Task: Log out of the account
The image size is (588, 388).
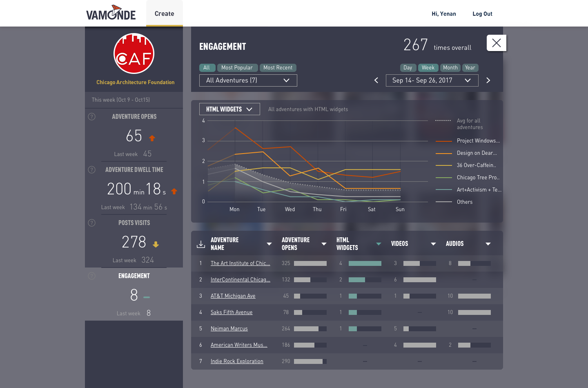Action: [x=482, y=13]
